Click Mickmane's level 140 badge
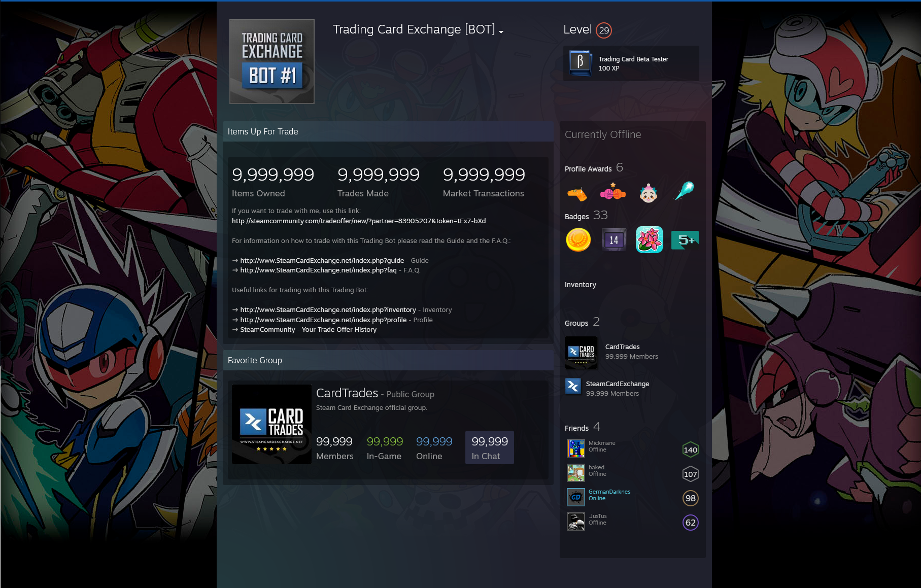921x588 pixels. tap(691, 449)
